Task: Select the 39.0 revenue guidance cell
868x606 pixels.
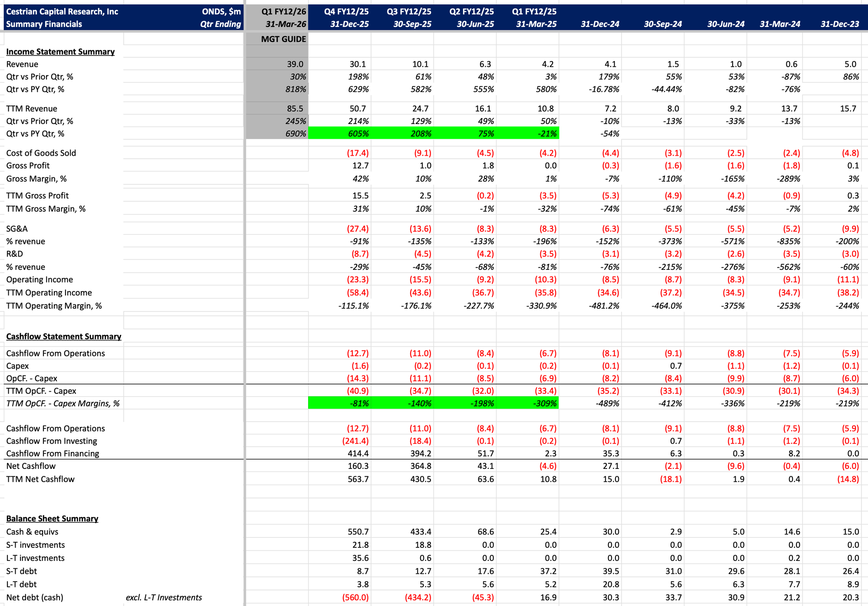Action: pos(295,64)
